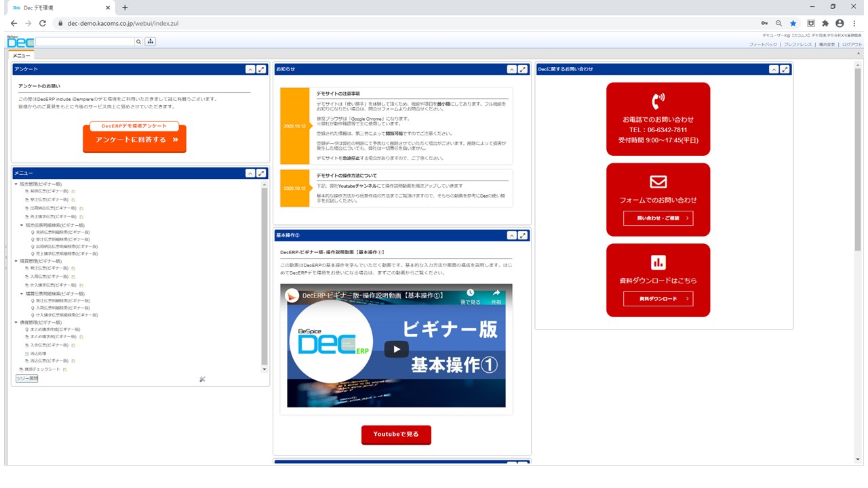Open the Chrome three-dot menu
This screenshot has width=868, height=488.
(x=854, y=23)
